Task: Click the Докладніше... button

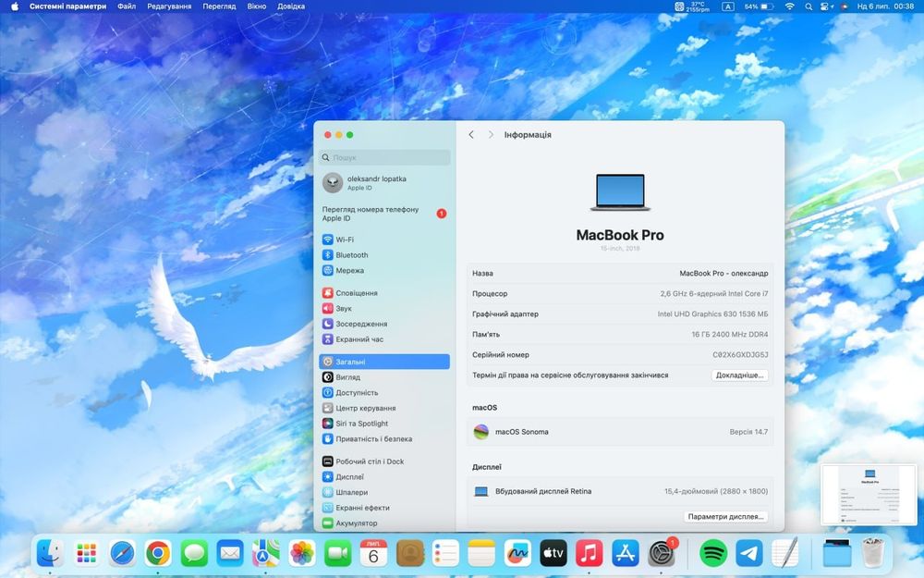Action: coord(739,375)
